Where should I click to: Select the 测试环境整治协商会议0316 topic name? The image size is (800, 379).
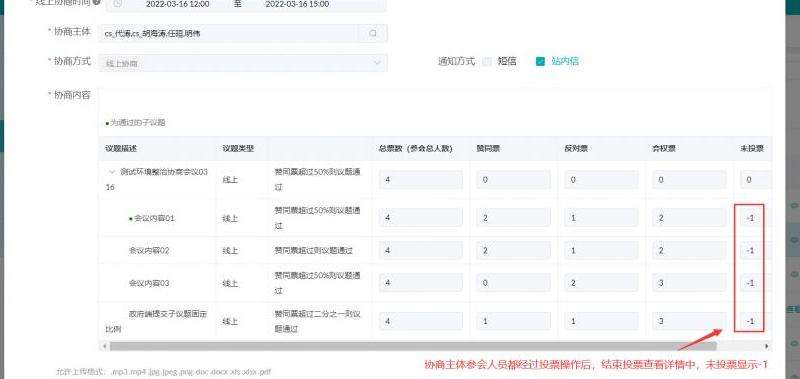[157, 180]
